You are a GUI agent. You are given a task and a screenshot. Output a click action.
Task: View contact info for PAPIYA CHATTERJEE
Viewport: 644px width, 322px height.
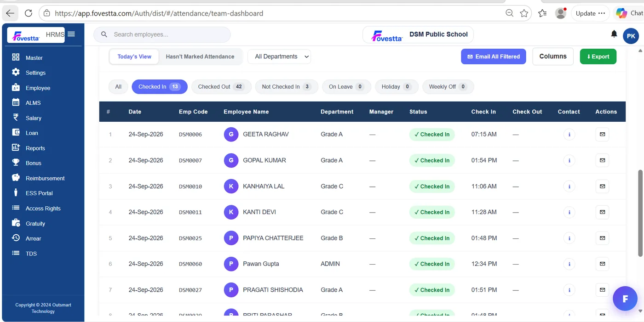(569, 238)
